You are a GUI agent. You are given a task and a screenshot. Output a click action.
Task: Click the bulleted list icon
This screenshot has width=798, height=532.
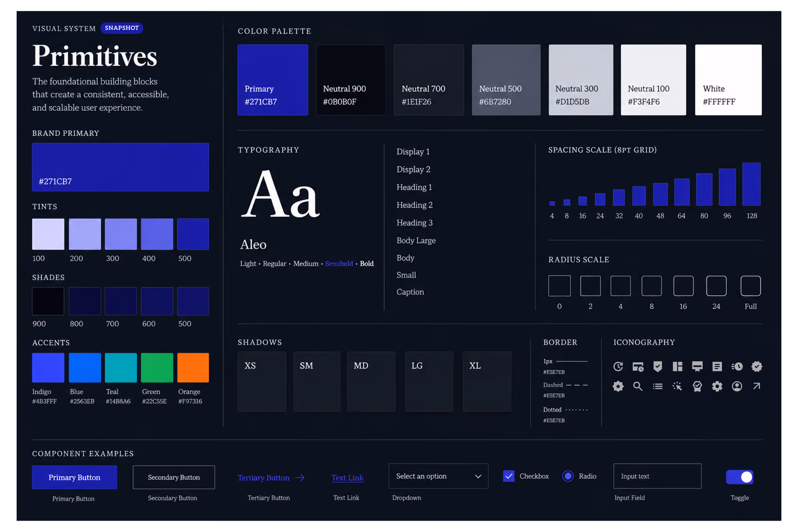coord(658,386)
